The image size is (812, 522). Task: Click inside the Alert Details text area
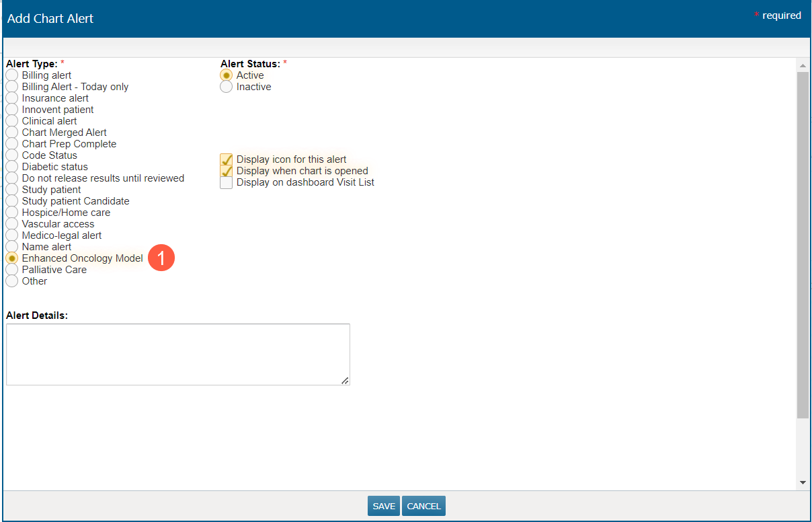(177, 354)
